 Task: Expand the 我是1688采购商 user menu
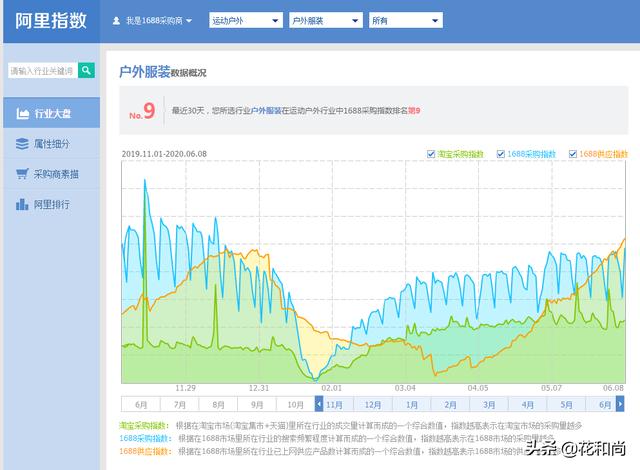152,20
